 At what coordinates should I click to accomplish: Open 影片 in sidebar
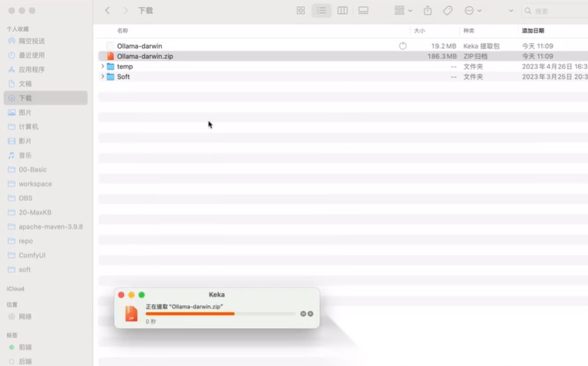pyautogui.click(x=45, y=141)
